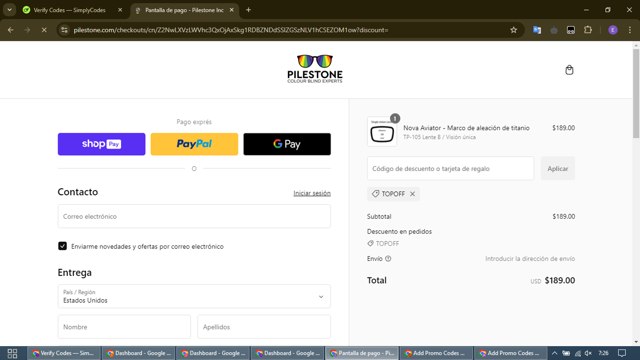640x360 pixels.
Task: Open the media control extension icon
Action: 571,30
